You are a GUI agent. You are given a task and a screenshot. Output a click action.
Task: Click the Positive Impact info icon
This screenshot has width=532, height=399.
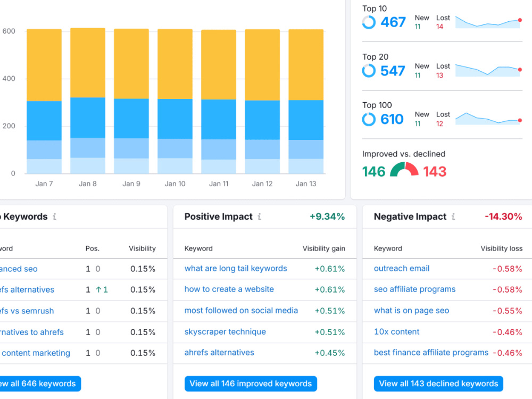tap(259, 217)
